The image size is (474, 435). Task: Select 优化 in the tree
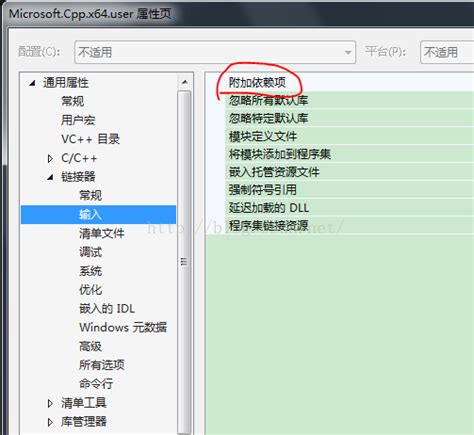click(90, 290)
